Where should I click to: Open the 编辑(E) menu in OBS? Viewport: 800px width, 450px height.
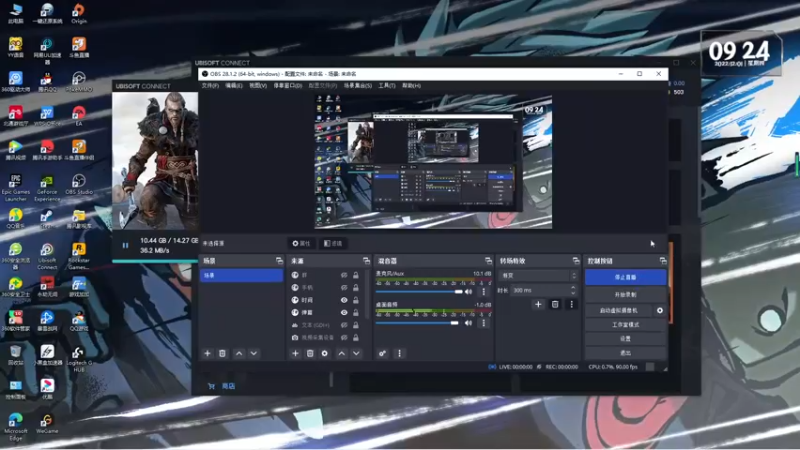[234, 86]
